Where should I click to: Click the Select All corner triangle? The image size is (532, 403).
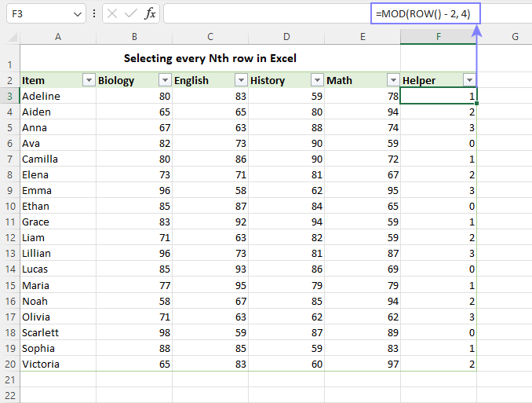(10, 37)
